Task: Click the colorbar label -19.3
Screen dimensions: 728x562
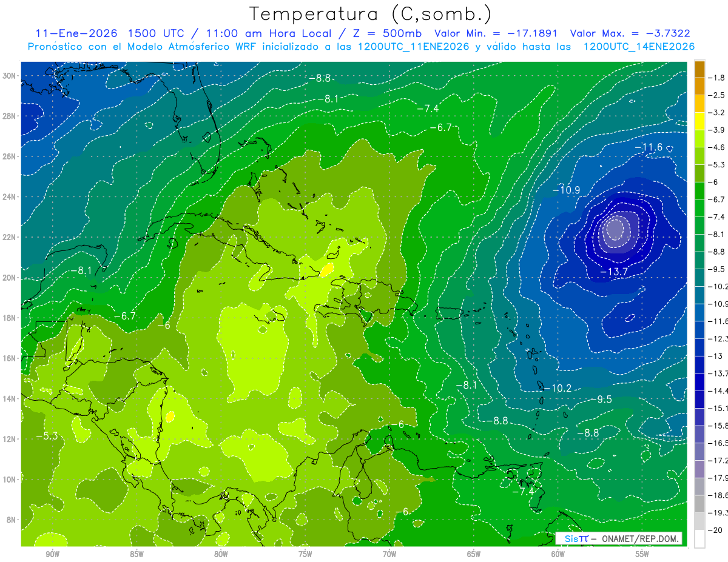Action: click(x=719, y=513)
